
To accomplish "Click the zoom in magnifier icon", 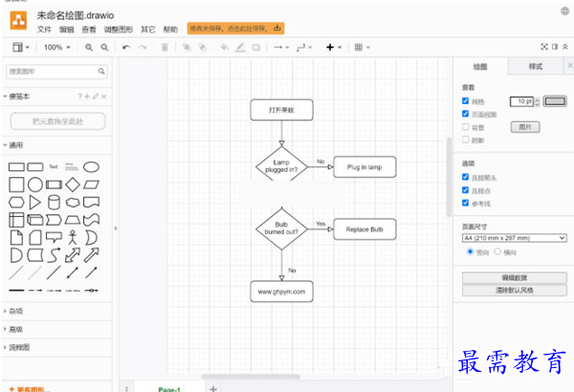I will pyautogui.click(x=89, y=47).
